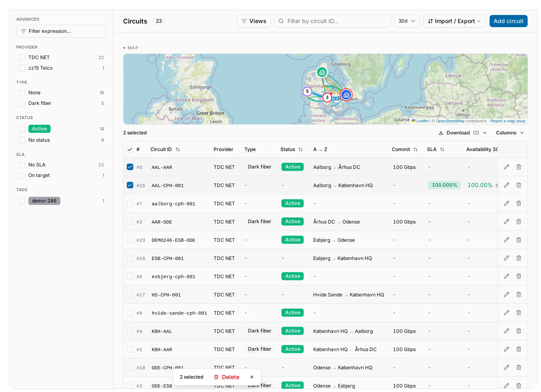Screen dimensions: 541x392
Task: Check the On target SLA filter
Action: [x=22, y=175]
